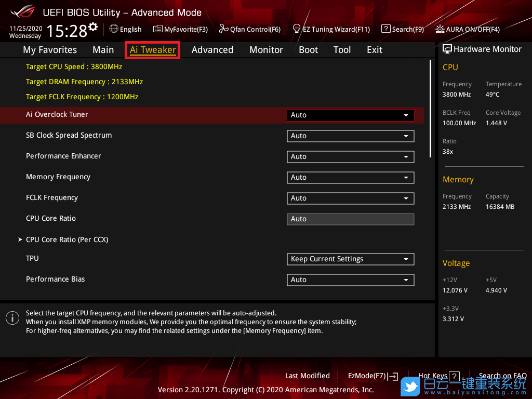Expand CPU Core Ratio (Per CCX) submenu
Image resolution: width=532 pixels, height=399 pixels.
coord(67,240)
